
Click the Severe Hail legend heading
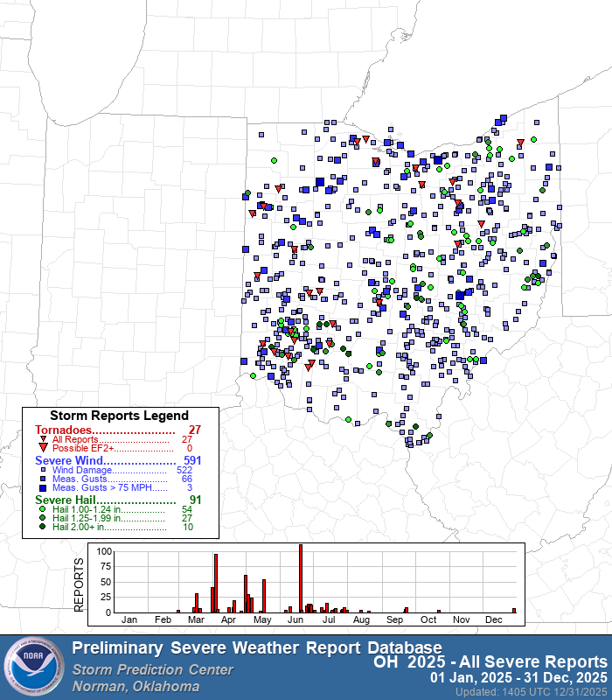pos(66,500)
